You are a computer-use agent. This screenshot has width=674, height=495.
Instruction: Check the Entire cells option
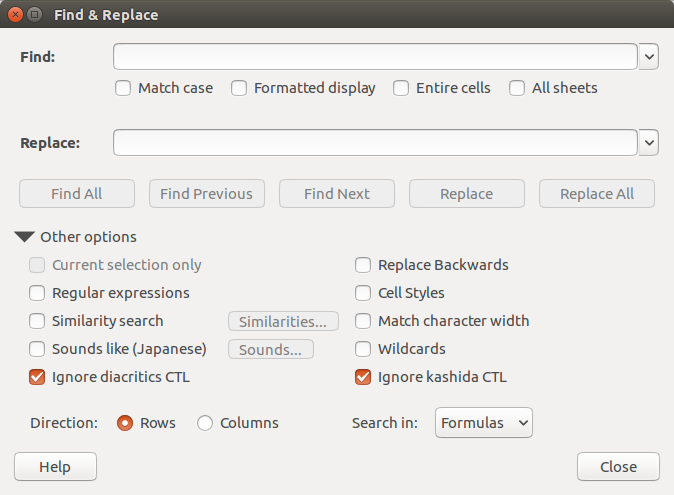click(401, 88)
